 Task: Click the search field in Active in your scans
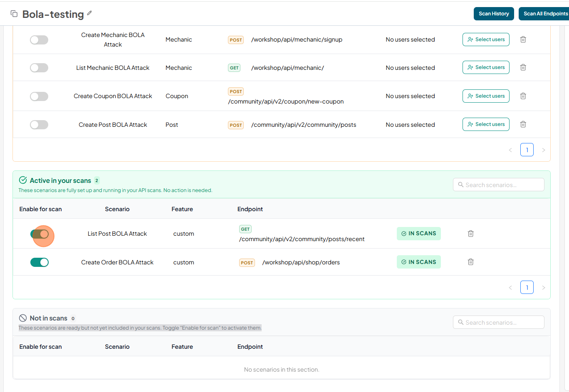[x=498, y=185]
